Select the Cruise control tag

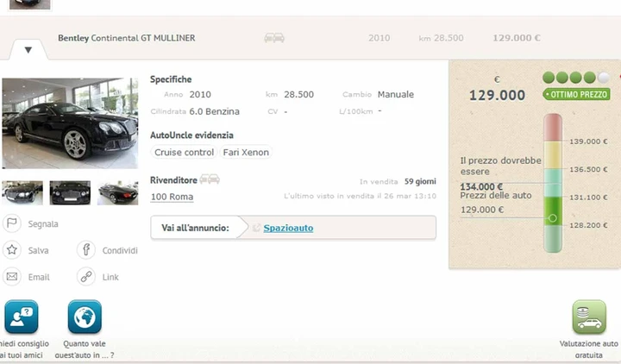(184, 152)
